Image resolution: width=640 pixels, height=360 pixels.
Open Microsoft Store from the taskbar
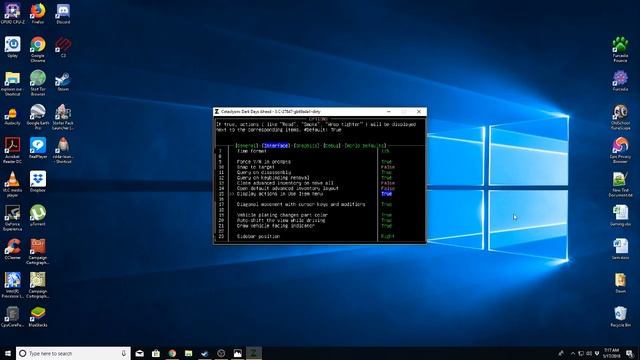(156, 353)
